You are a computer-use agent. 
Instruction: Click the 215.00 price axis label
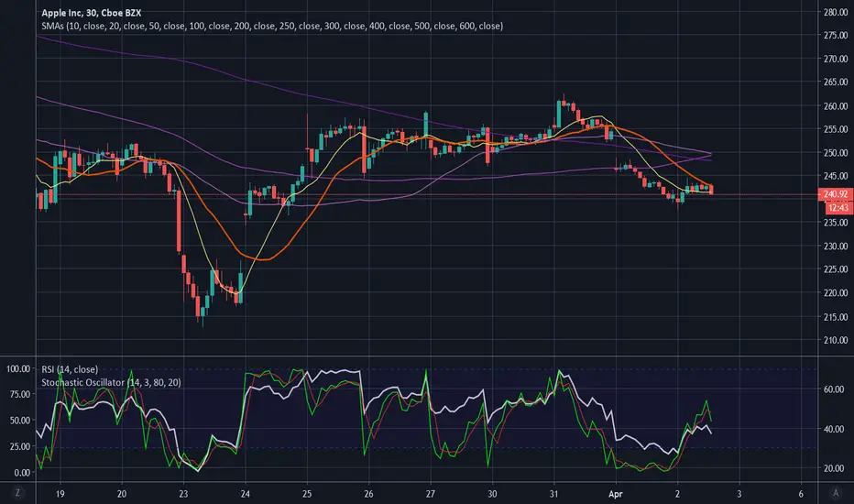pyautogui.click(x=836, y=316)
